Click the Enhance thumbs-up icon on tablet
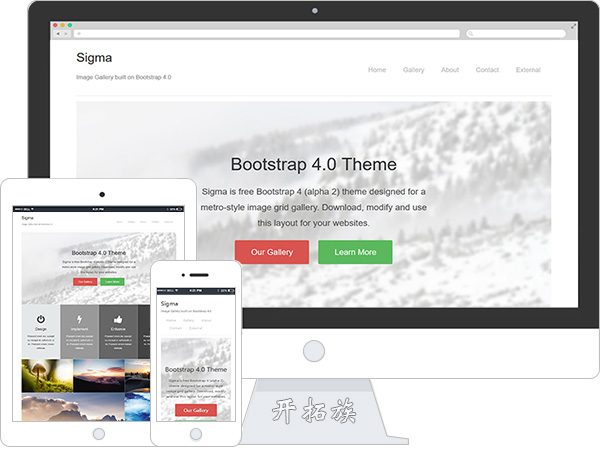The width and height of the screenshot is (600, 450). coord(118,319)
